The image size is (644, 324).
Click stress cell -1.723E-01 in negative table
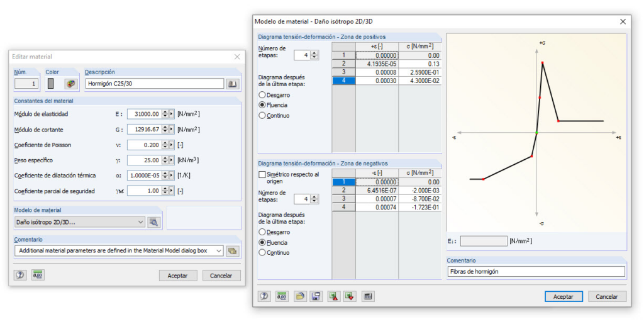419,208
